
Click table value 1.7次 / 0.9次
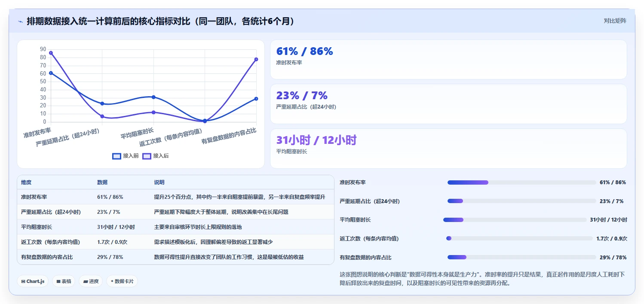tap(112, 242)
